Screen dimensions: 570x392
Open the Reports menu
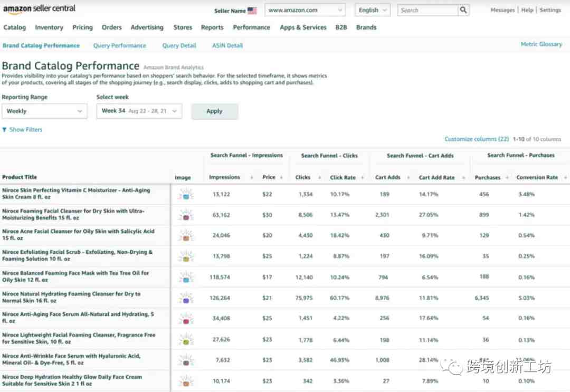(x=212, y=27)
